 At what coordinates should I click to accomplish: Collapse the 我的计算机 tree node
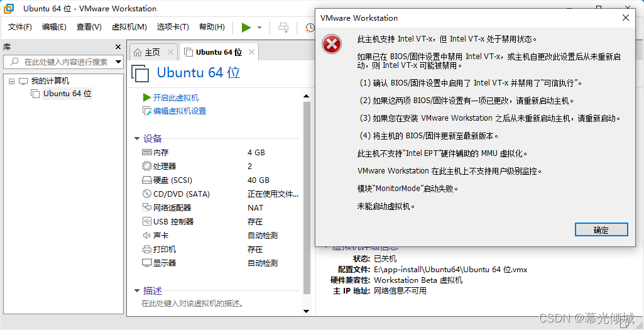coord(11,81)
